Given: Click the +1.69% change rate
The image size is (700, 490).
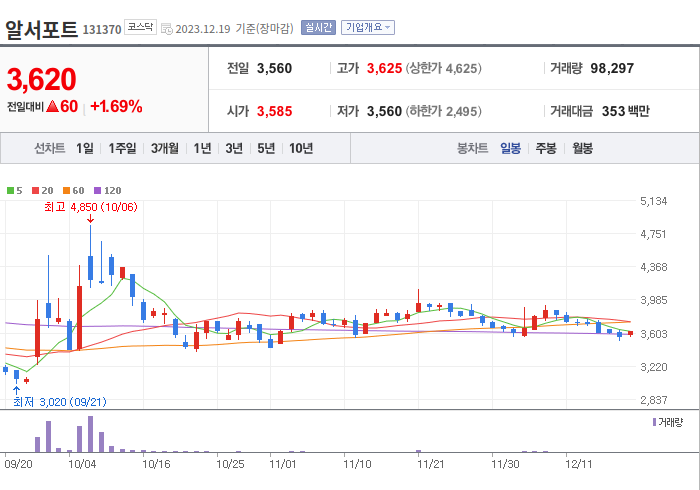Looking at the screenshot, I should point(116,106).
